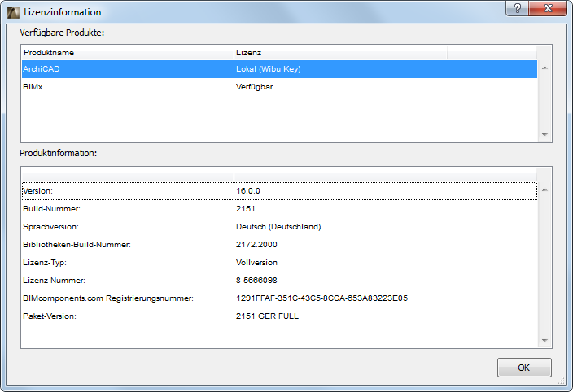Image resolution: width=573 pixels, height=392 pixels.
Task: Click the library build value 2172.2000
Action: click(x=256, y=245)
